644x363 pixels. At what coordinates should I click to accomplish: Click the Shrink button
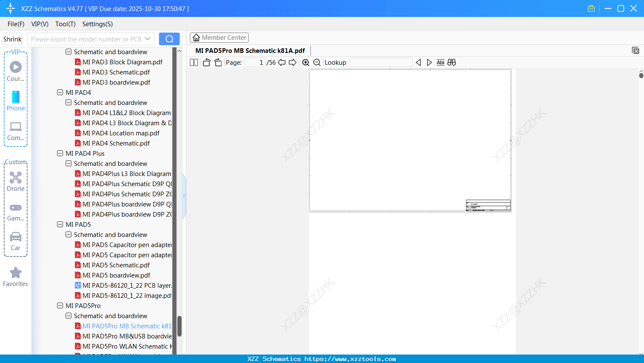13,39
